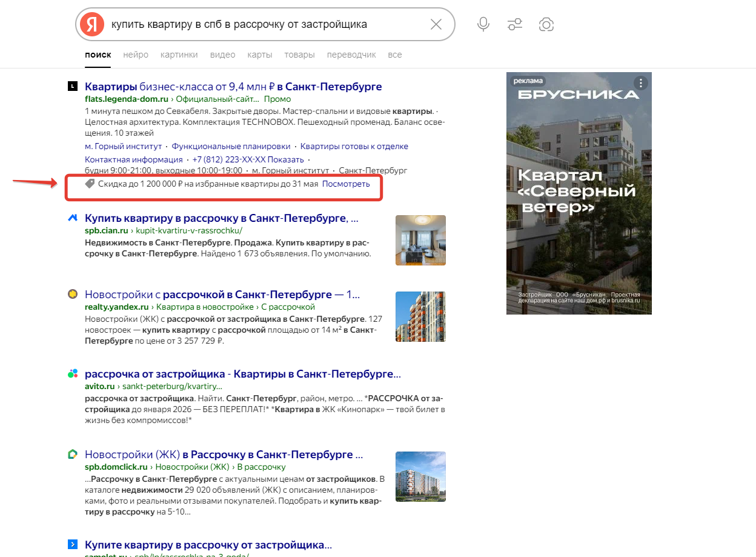Image resolution: width=756 pixels, height=557 pixels.
Task: Follow the м. Горный институт sitelink
Action: [x=124, y=146]
